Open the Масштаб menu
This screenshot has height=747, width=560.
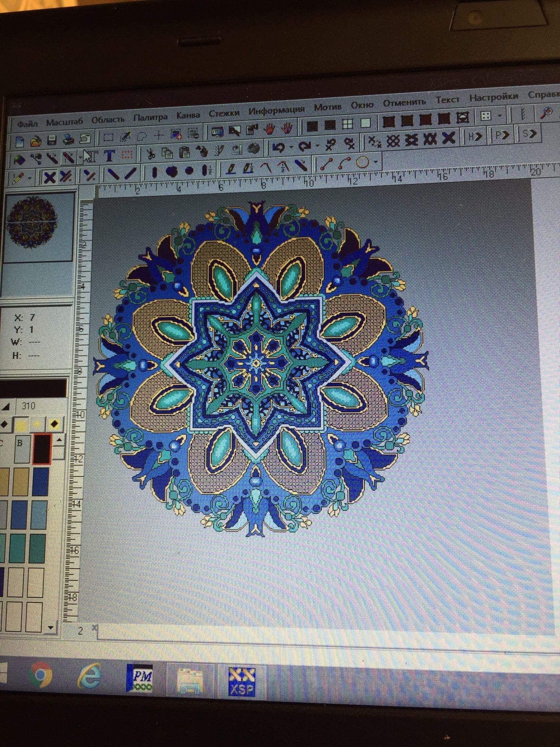coord(64,122)
